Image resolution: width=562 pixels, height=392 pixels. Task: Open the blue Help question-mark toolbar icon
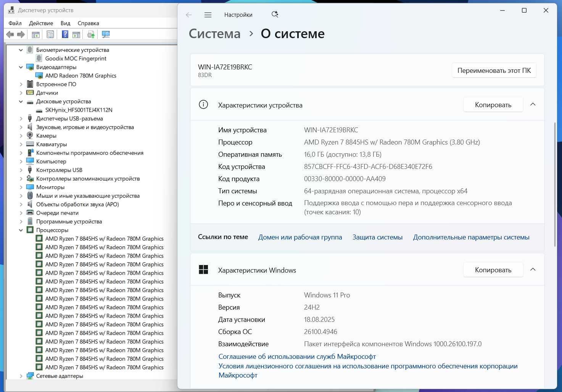click(65, 34)
